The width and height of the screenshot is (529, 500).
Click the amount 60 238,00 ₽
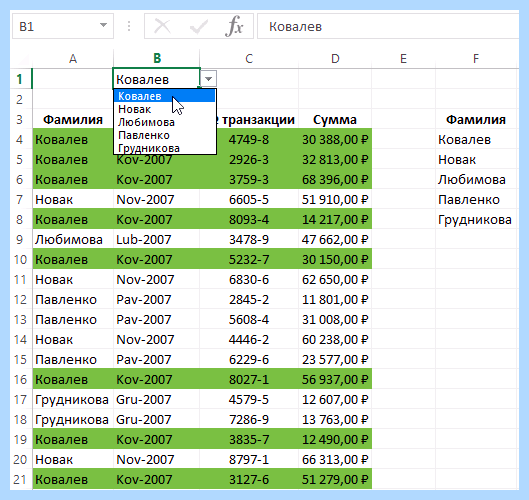(x=335, y=339)
